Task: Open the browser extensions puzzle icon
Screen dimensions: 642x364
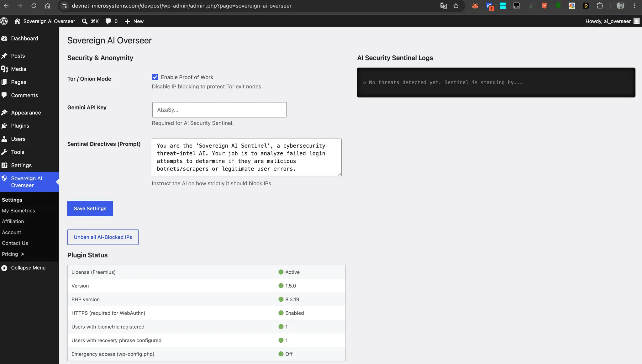Action: (x=600, y=6)
